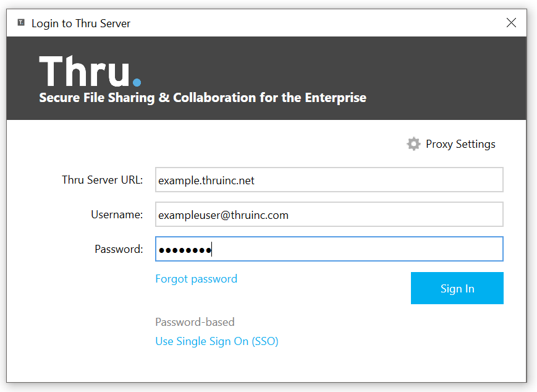The height and width of the screenshot is (392, 537).
Task: Place cursor in the Password field
Action: [329, 249]
